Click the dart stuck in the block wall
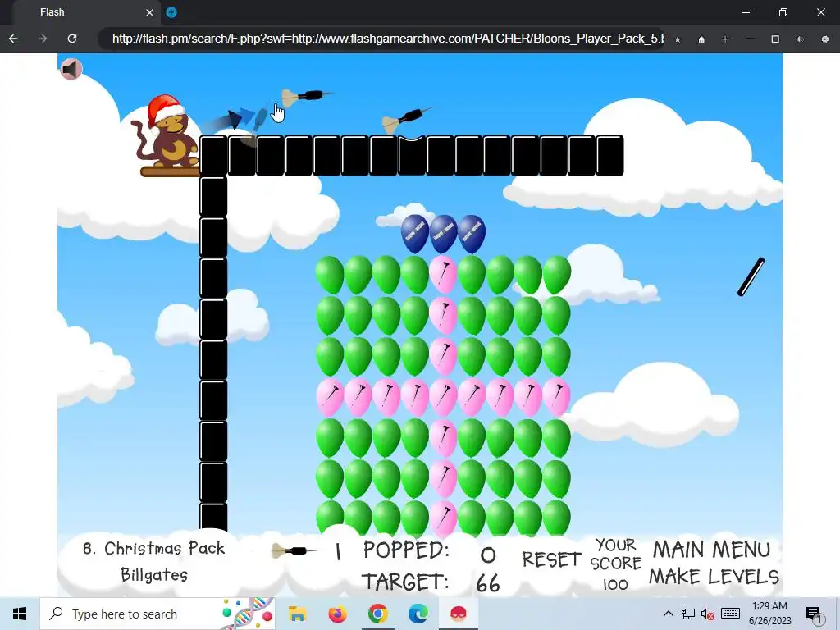840x630 pixels. 405,120
